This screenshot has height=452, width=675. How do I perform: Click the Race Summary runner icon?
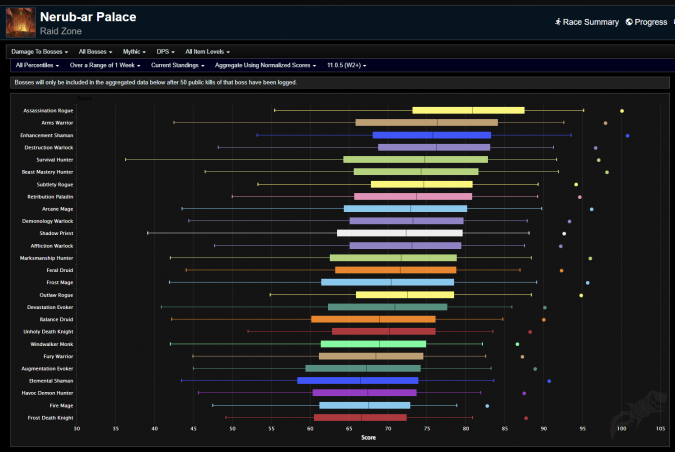558,22
